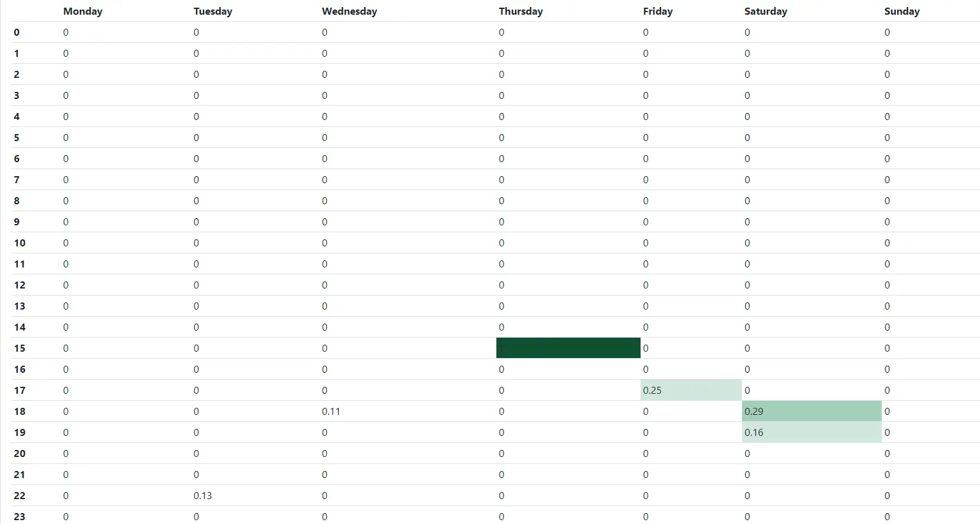This screenshot has height=524, width=980.
Task: Click the 0.11 value under Wednesday
Action: pyautogui.click(x=331, y=412)
